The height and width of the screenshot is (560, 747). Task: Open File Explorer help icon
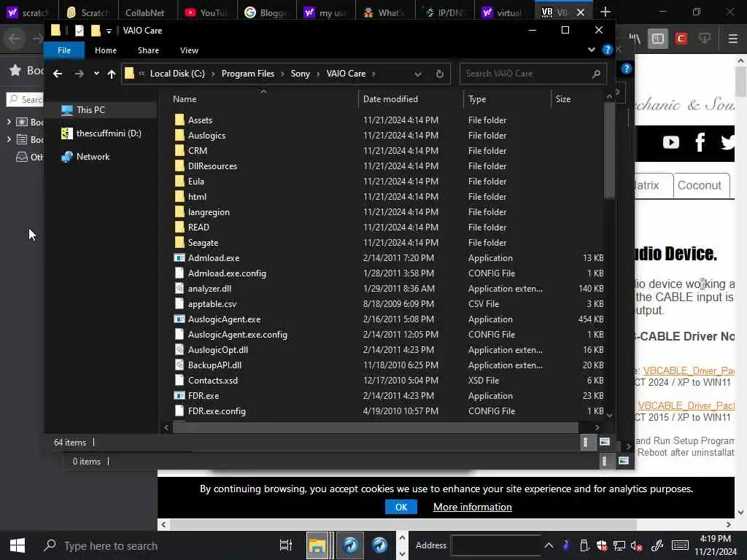pos(607,50)
